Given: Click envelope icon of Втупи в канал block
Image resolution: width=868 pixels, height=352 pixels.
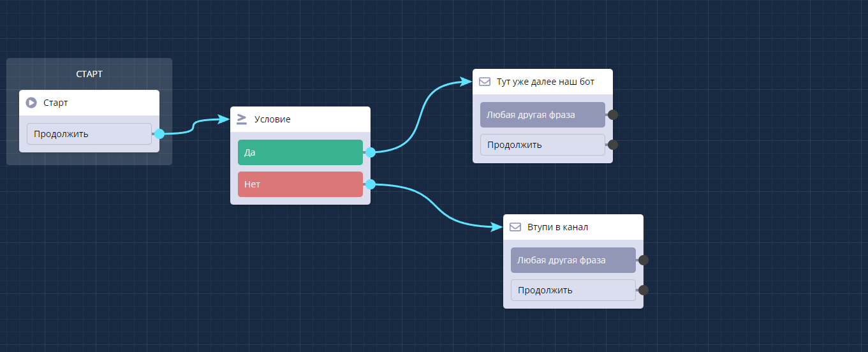Looking at the screenshot, I should (515, 227).
